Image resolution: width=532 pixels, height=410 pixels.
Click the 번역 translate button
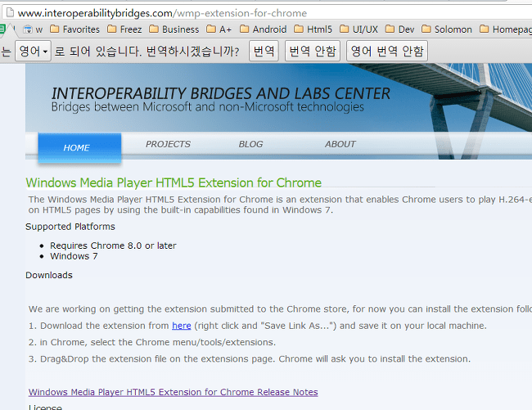pos(264,51)
